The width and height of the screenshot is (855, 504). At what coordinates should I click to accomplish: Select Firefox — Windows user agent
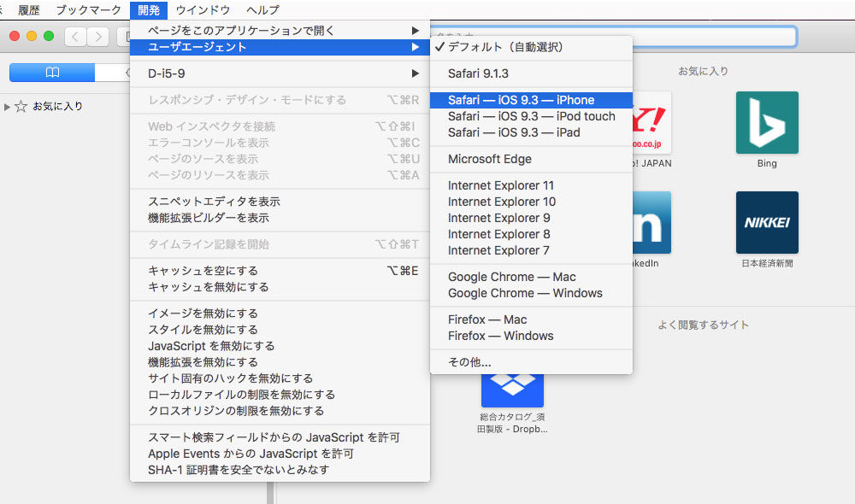coord(531,336)
